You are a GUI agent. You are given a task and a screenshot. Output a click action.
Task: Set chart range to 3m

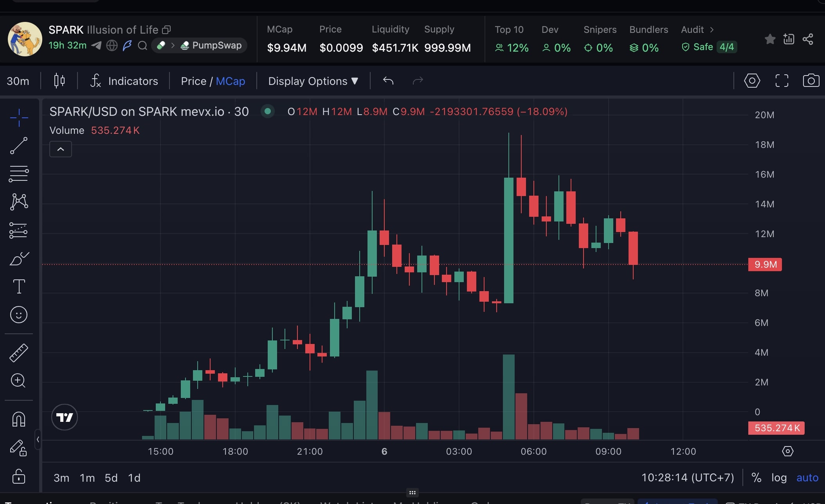point(61,478)
